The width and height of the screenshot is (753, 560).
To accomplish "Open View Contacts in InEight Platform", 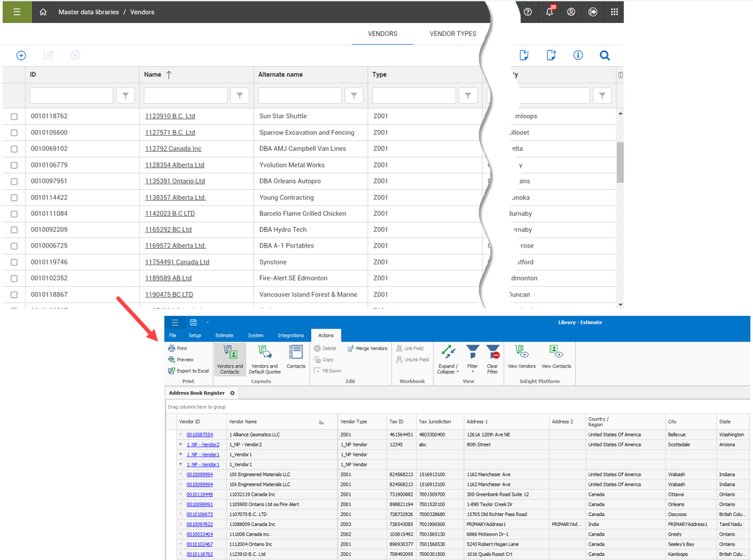I will click(x=555, y=358).
